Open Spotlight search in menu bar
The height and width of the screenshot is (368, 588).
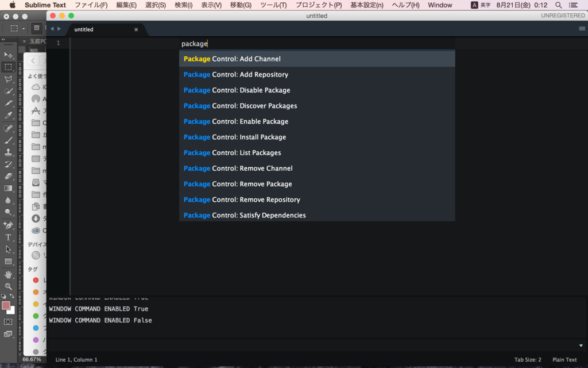[558, 5]
